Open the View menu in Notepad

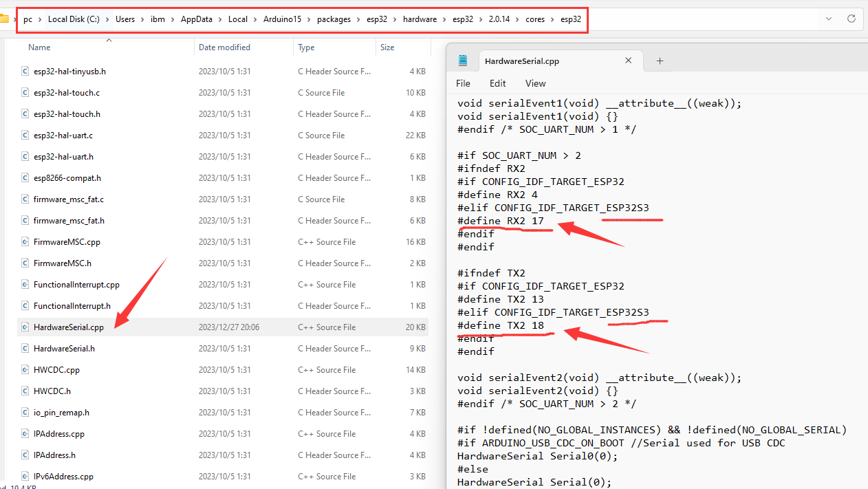[x=535, y=83]
